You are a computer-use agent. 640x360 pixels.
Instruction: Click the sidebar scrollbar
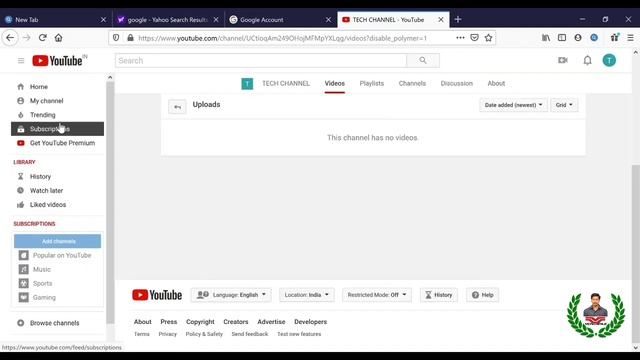click(x=110, y=202)
